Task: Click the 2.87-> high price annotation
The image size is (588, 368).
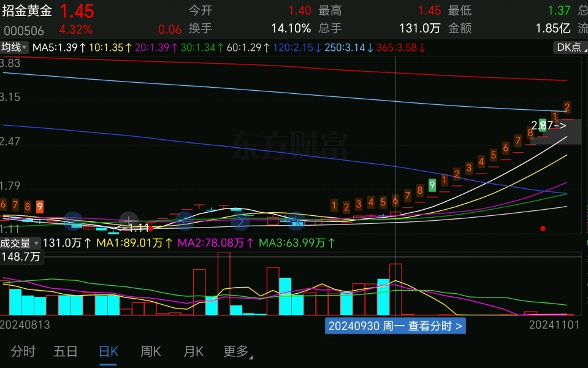Action: tap(549, 125)
